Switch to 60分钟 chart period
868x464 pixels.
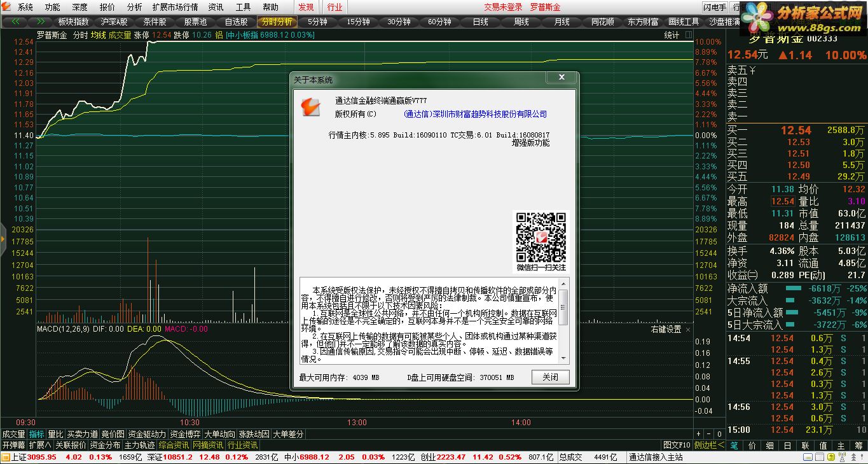[x=439, y=22]
